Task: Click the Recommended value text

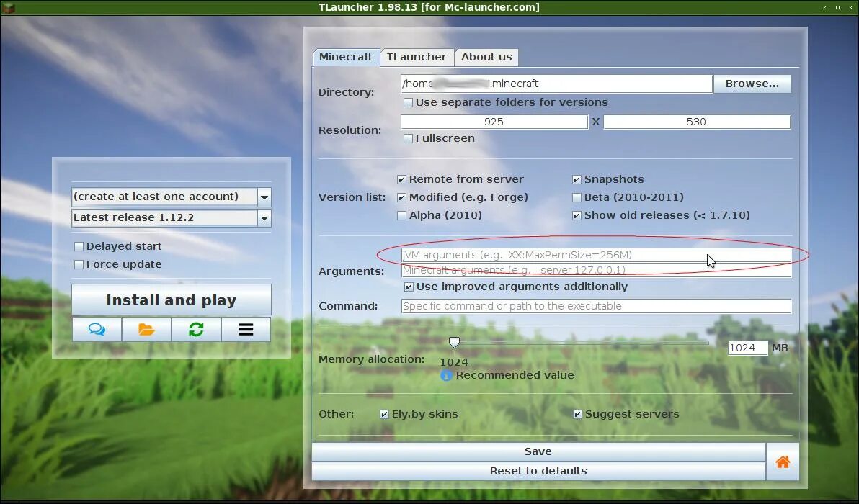Action: pyautogui.click(x=515, y=375)
